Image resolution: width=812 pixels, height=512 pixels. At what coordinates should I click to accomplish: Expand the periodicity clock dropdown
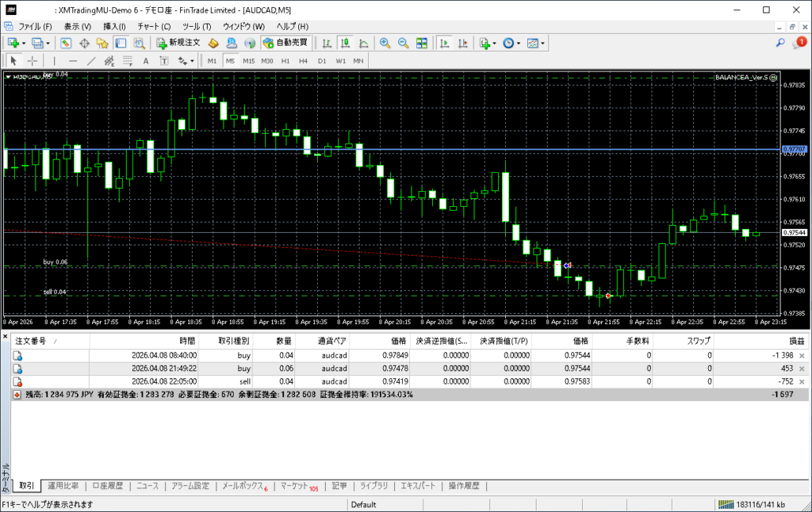coord(519,43)
